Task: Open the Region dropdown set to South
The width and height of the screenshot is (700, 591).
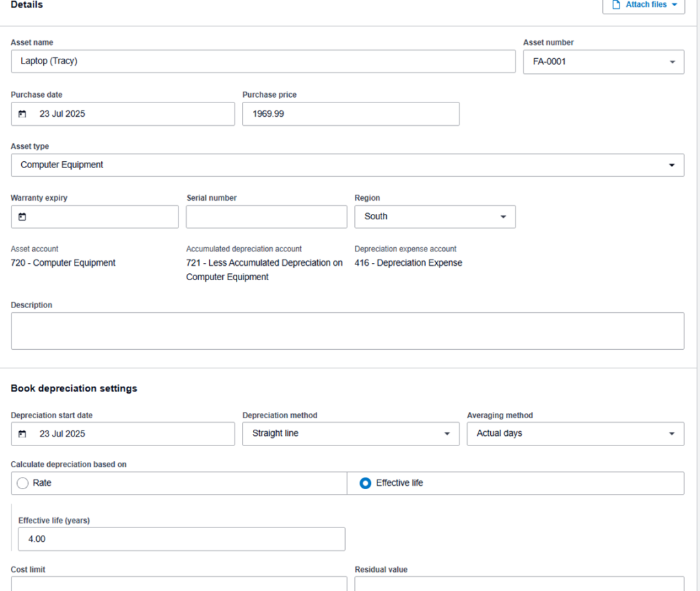Action: pyautogui.click(x=503, y=217)
